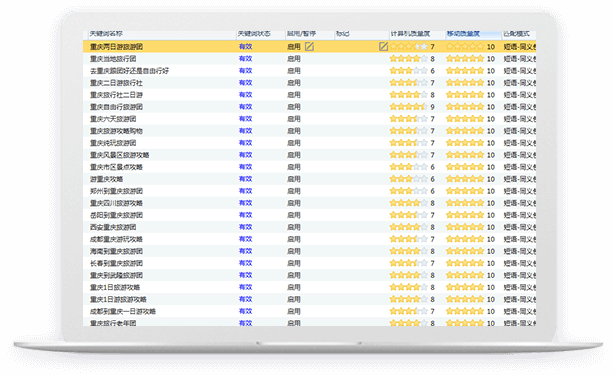Sort by 关键词状态 column header
This screenshot has height=375, width=615.
[254, 34]
